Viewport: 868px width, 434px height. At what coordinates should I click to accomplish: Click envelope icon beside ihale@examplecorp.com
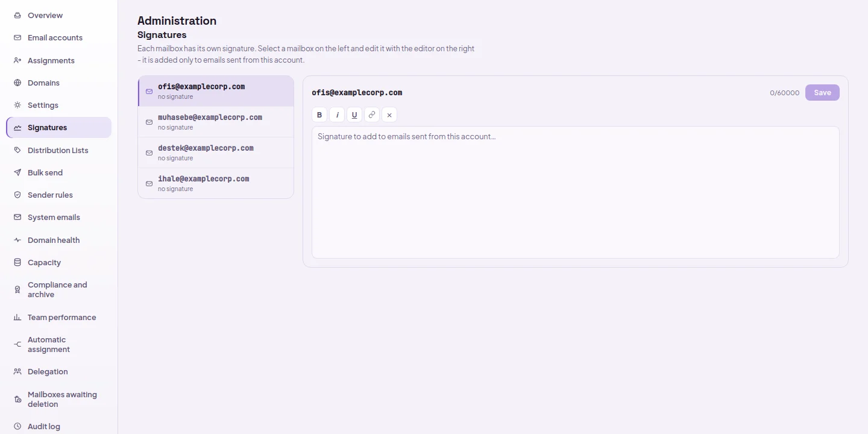149,184
